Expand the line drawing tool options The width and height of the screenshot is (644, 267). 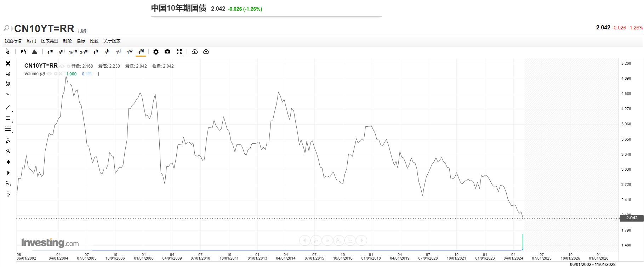12,111
